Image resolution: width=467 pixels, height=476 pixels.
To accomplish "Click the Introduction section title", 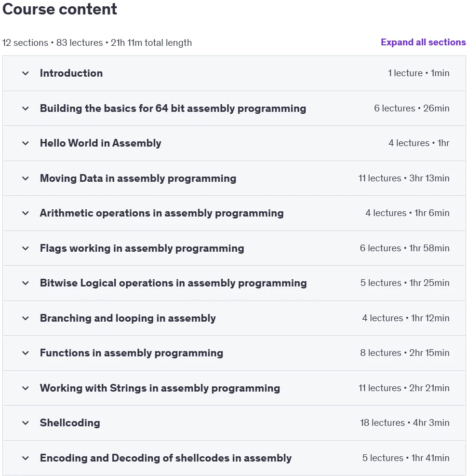I will click(x=71, y=73).
